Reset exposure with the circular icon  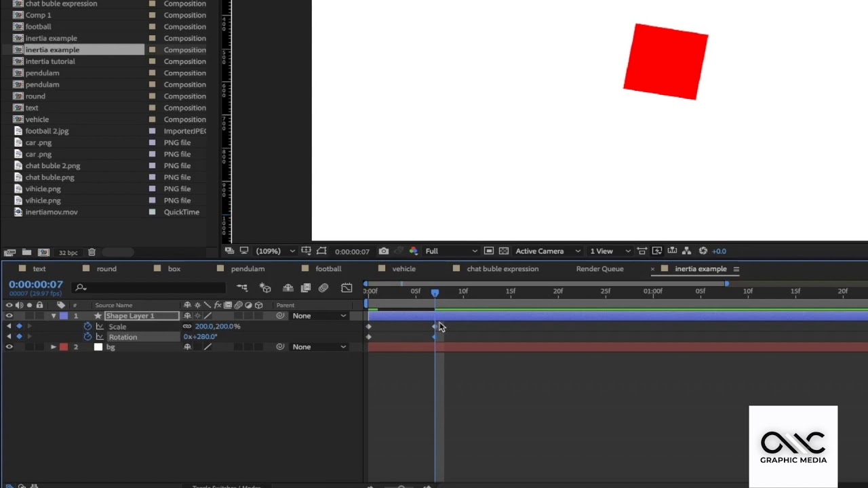point(703,251)
